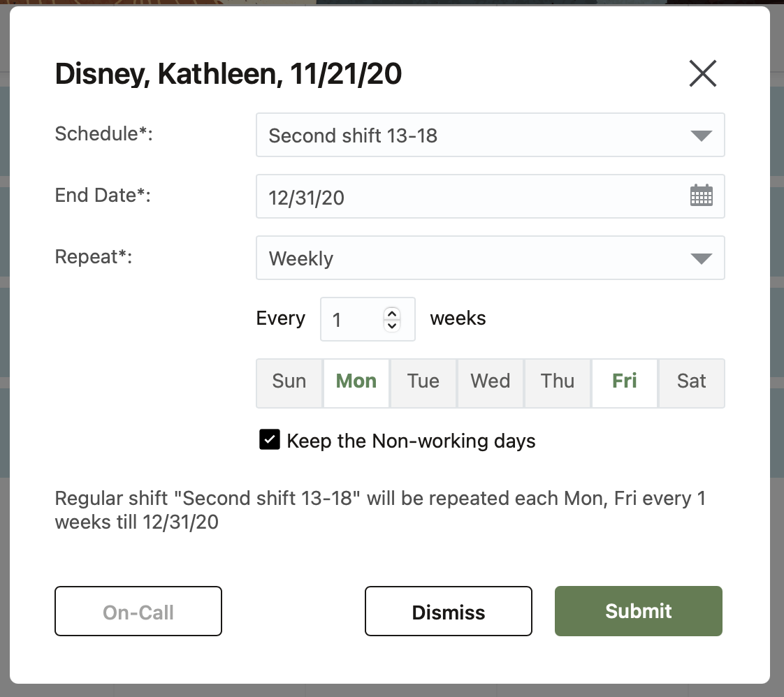This screenshot has height=697, width=784.
Task: Toggle Saturday in repeat days
Action: click(692, 382)
